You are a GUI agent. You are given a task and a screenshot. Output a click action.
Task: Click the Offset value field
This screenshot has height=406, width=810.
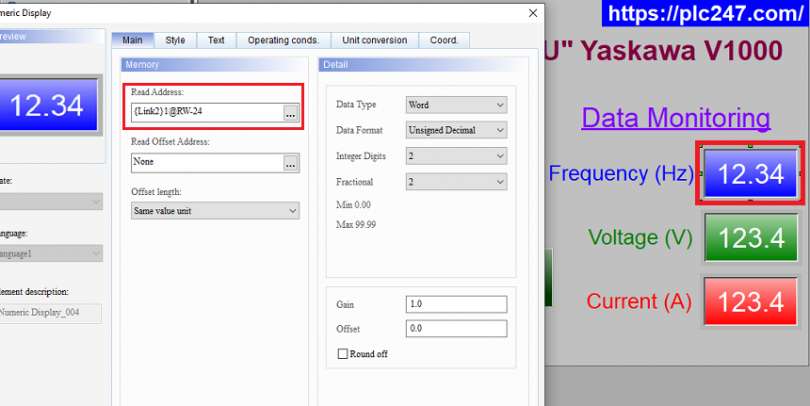pyautogui.click(x=456, y=329)
